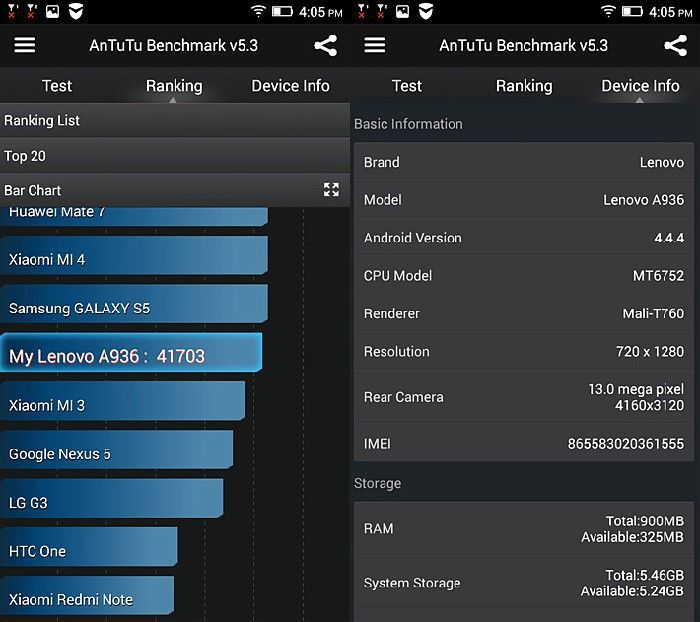The width and height of the screenshot is (700, 622).
Task: Open hamburger menu in left Ranking screen
Action: pyautogui.click(x=25, y=45)
